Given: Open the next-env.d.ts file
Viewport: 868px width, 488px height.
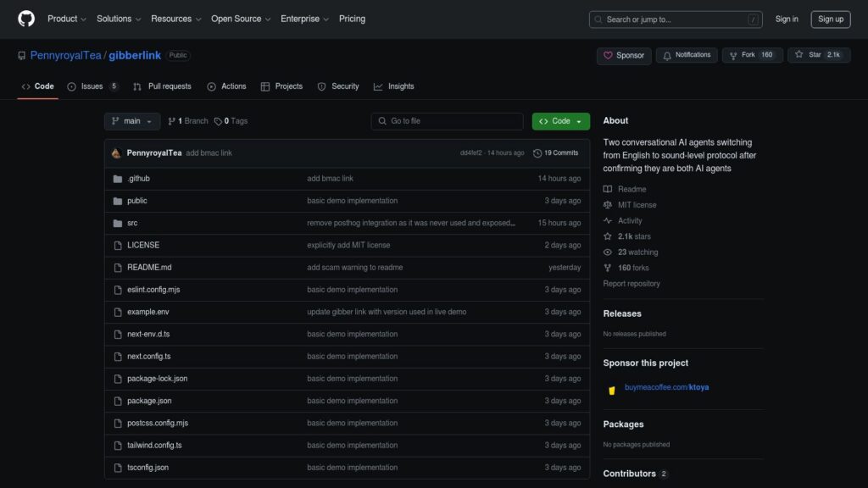Looking at the screenshot, I should coord(148,334).
